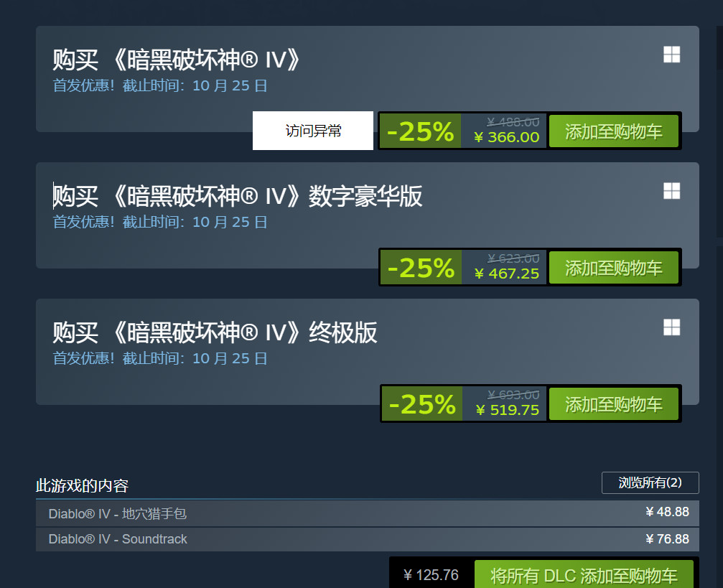Viewport: 723px width, 588px height.
Task: Add 终极版 to cart
Action: tap(613, 404)
